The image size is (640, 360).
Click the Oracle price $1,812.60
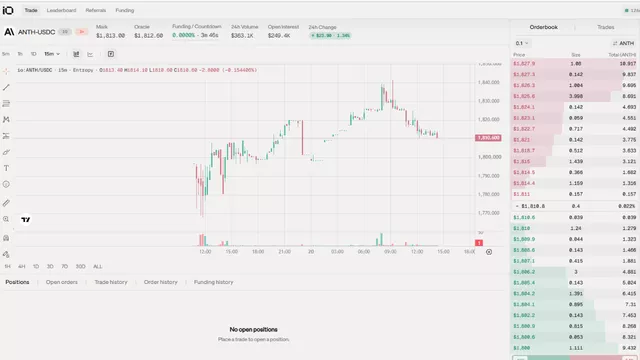pos(149,36)
